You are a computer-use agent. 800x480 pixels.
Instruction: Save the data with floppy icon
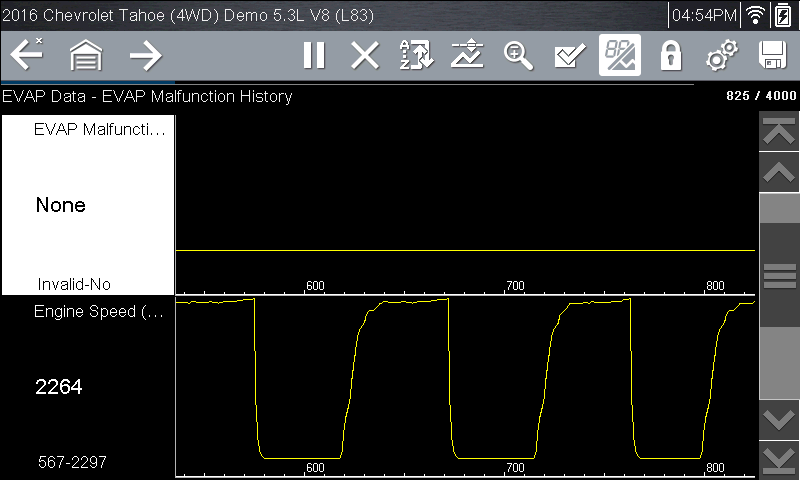point(773,56)
